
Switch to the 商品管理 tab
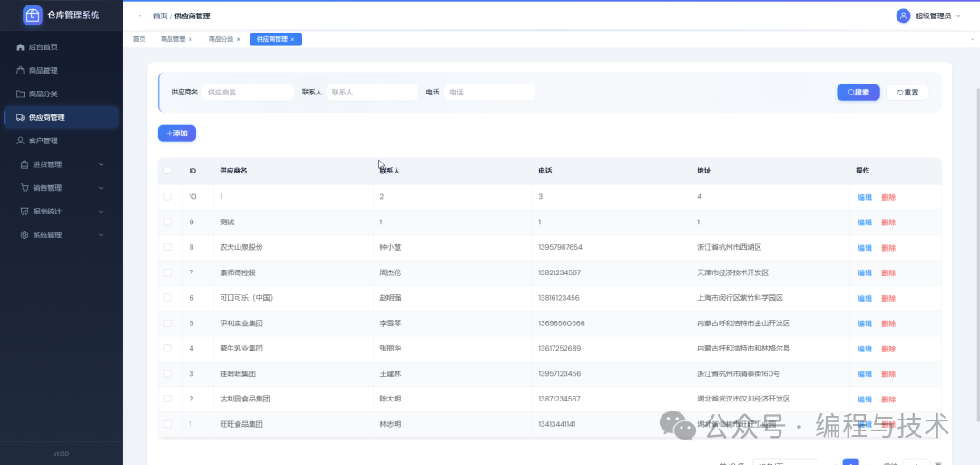(x=173, y=39)
